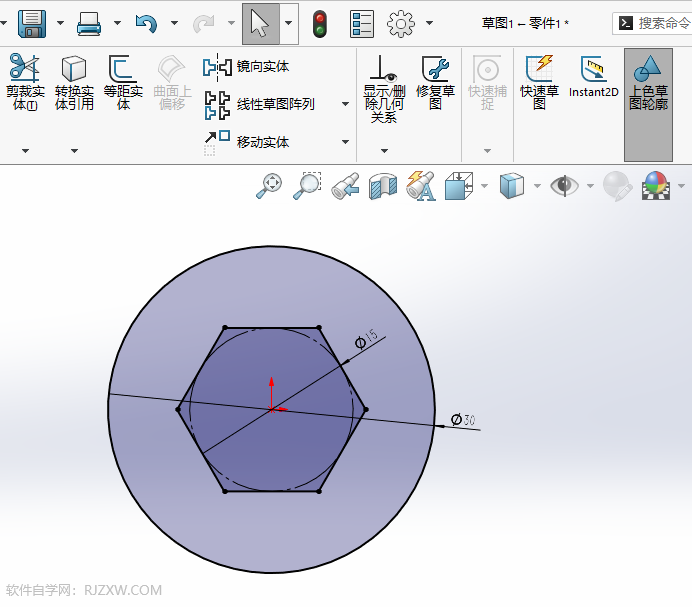Click the Save floppy disk icon

(x=32, y=23)
